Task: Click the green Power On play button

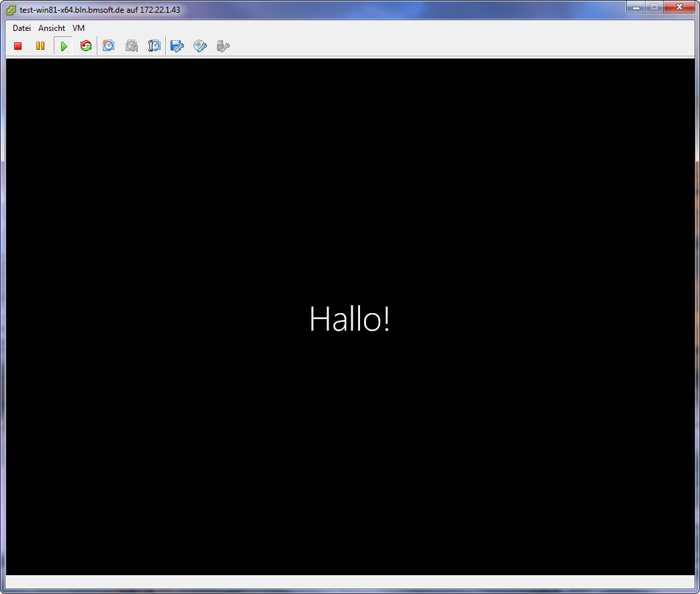Action: coord(63,46)
